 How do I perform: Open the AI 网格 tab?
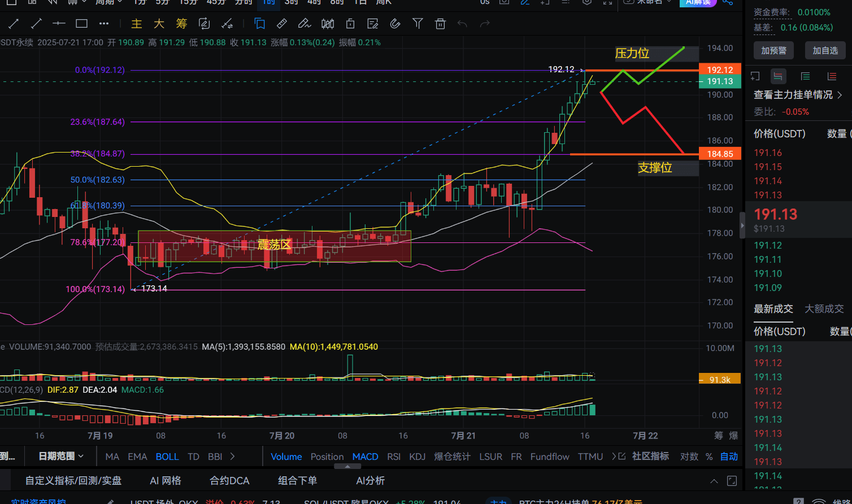[x=166, y=481]
